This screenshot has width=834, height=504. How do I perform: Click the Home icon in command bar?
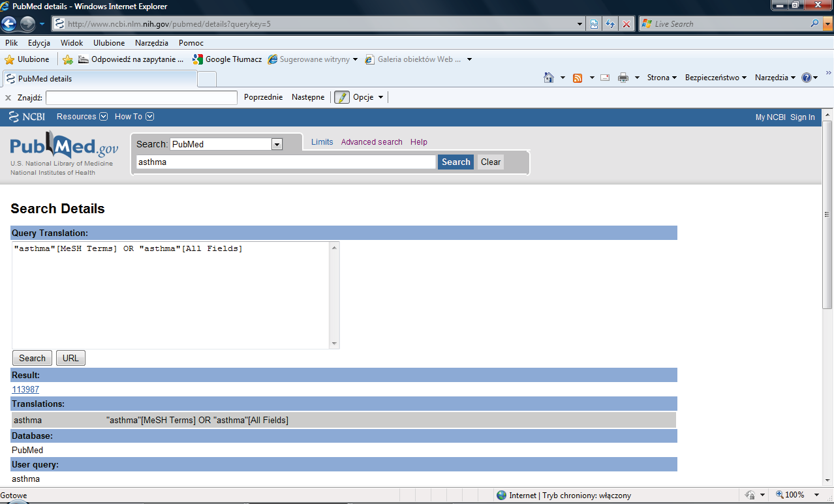click(549, 78)
